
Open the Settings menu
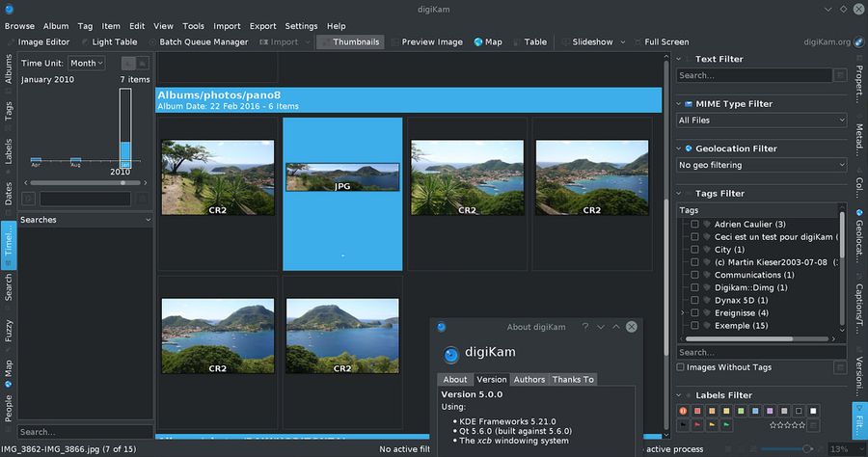point(301,26)
